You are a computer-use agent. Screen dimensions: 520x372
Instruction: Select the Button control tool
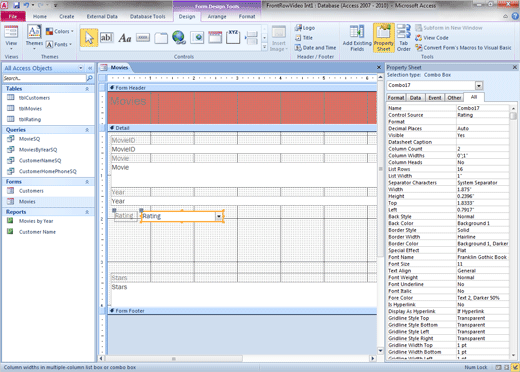(143, 38)
